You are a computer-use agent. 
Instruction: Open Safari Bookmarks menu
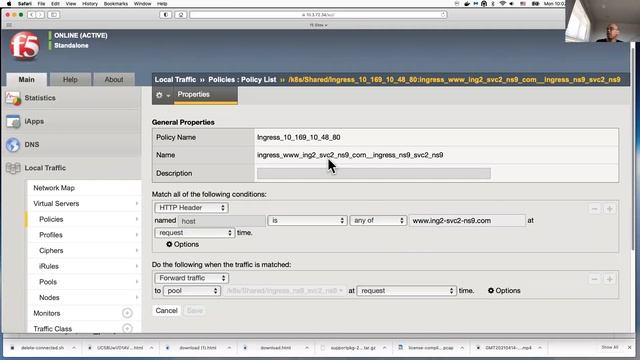pos(116,4)
